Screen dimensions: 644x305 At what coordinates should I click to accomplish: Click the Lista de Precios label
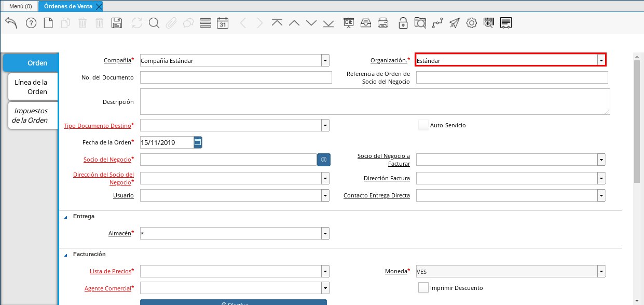click(111, 271)
